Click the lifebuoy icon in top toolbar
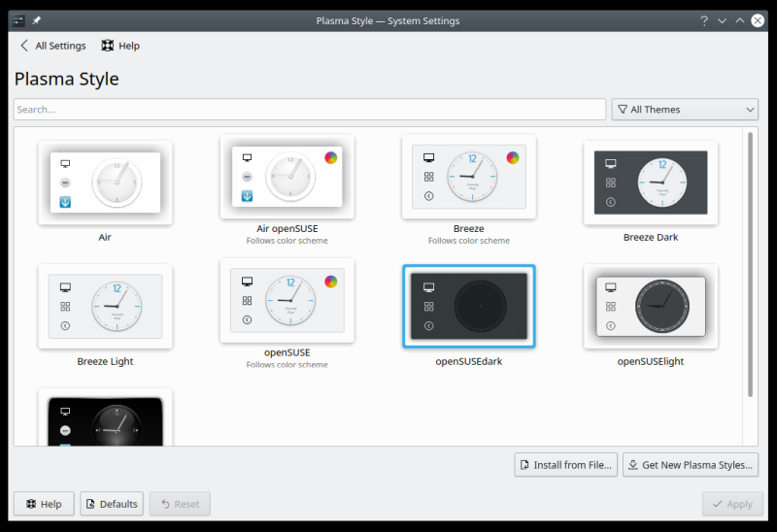This screenshot has width=777, height=532. pyautogui.click(x=108, y=46)
